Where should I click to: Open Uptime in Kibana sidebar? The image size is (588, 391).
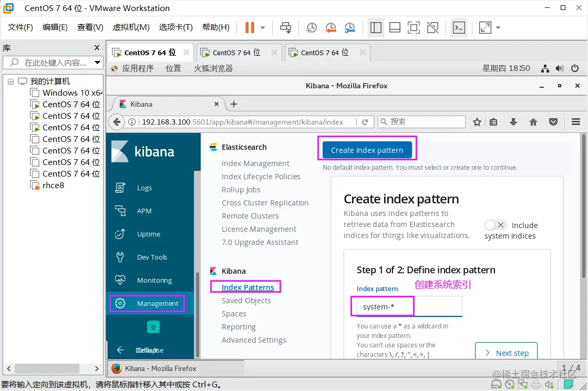coord(150,234)
